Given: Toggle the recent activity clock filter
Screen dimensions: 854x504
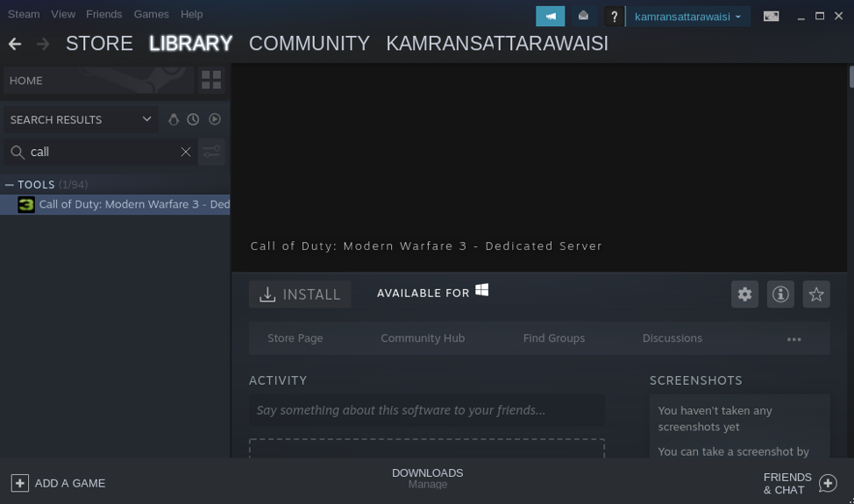Looking at the screenshot, I should (x=193, y=119).
